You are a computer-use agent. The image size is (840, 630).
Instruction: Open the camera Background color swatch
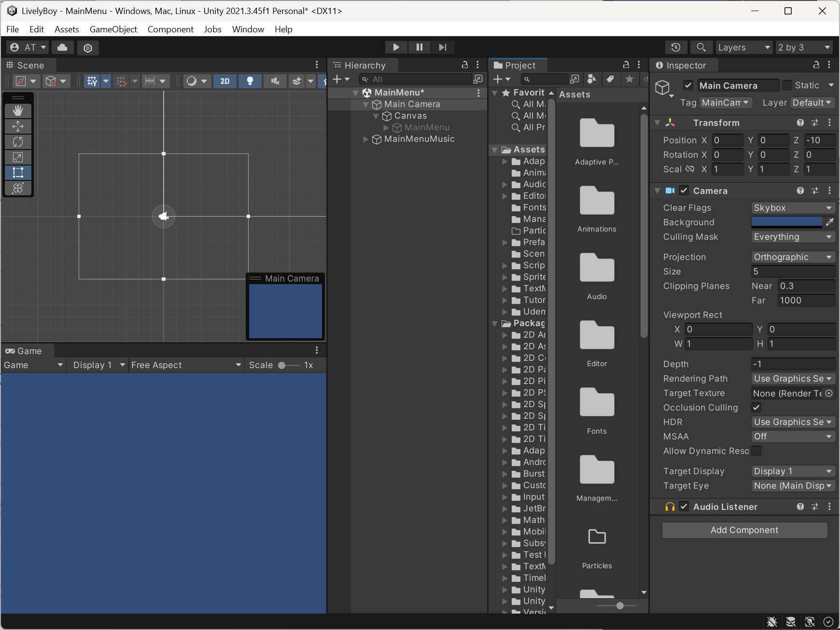[x=787, y=222]
